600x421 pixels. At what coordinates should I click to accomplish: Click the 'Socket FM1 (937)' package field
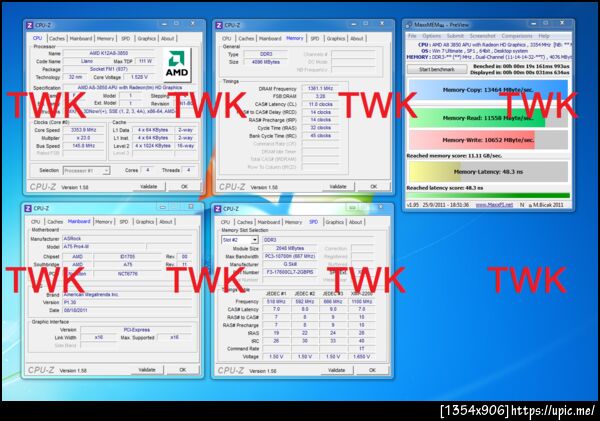click(x=109, y=69)
